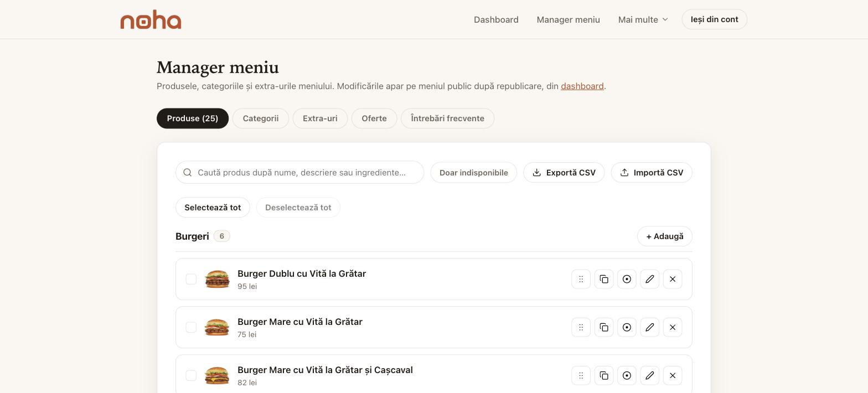Image resolution: width=868 pixels, height=393 pixels.
Task: Tick the checkbox for the 75 lei burger
Action: point(191,327)
